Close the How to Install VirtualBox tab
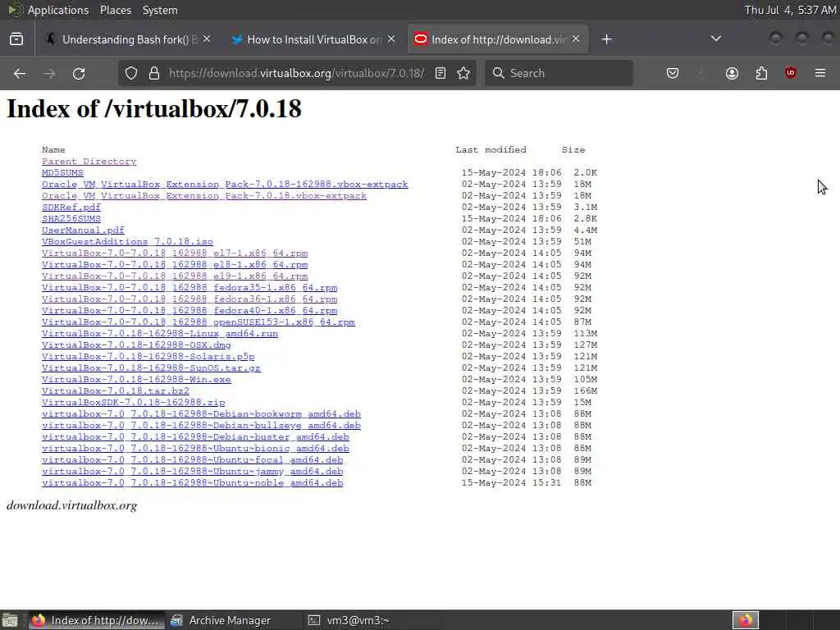The height and width of the screenshot is (630, 840). point(391,39)
